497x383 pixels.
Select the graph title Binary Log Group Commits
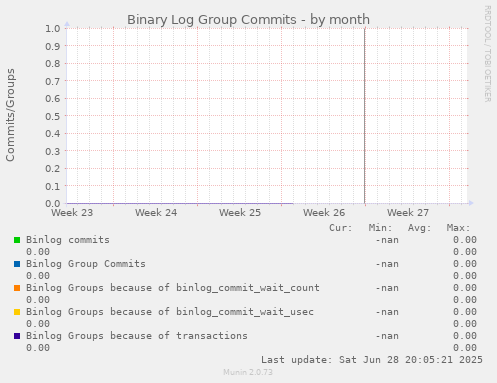pos(248,20)
